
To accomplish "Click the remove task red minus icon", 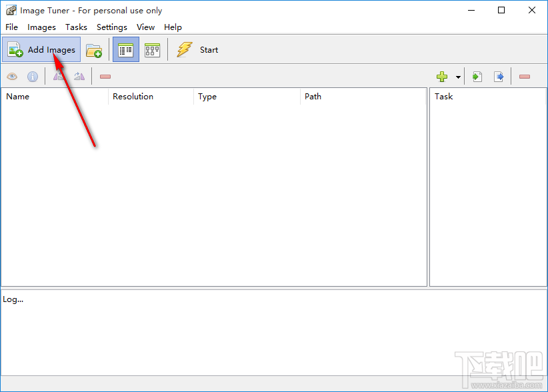I will pyautogui.click(x=525, y=77).
